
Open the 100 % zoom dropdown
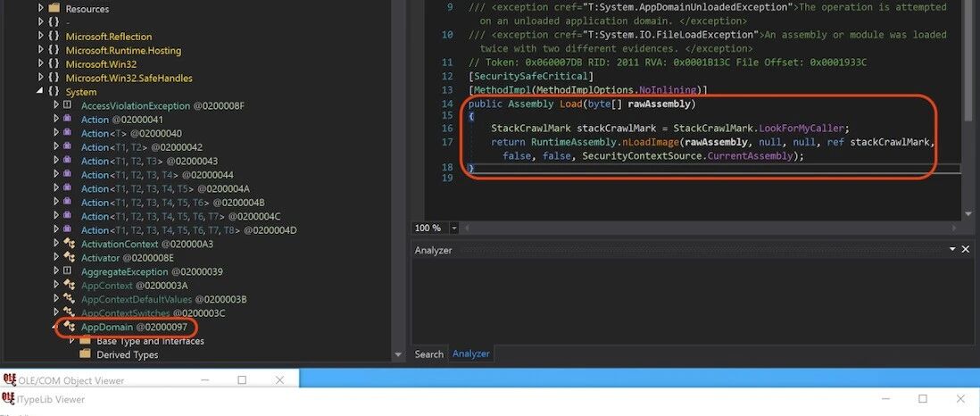pyautogui.click(x=454, y=229)
